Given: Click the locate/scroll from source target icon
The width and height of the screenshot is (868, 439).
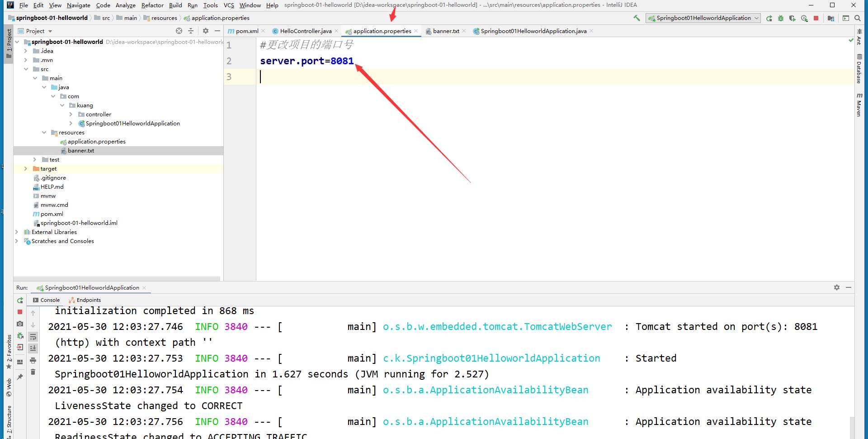Looking at the screenshot, I should click(x=179, y=31).
